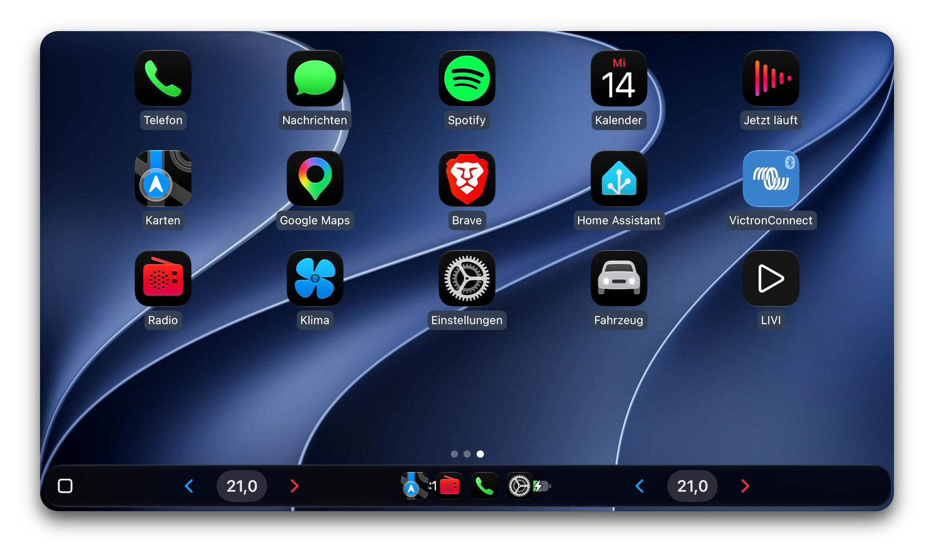Viewport: 934px width, 560px height.
Task: Launch Apple Karten maps
Action: pos(163,179)
